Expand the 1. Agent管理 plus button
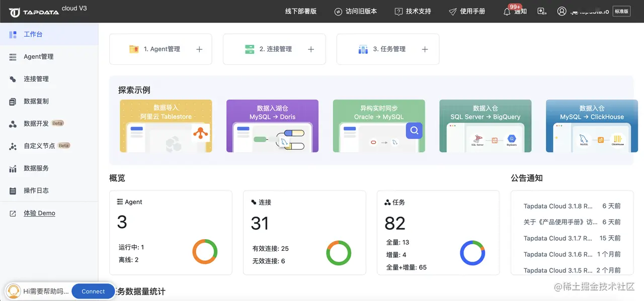The image size is (644, 301). [x=199, y=49]
